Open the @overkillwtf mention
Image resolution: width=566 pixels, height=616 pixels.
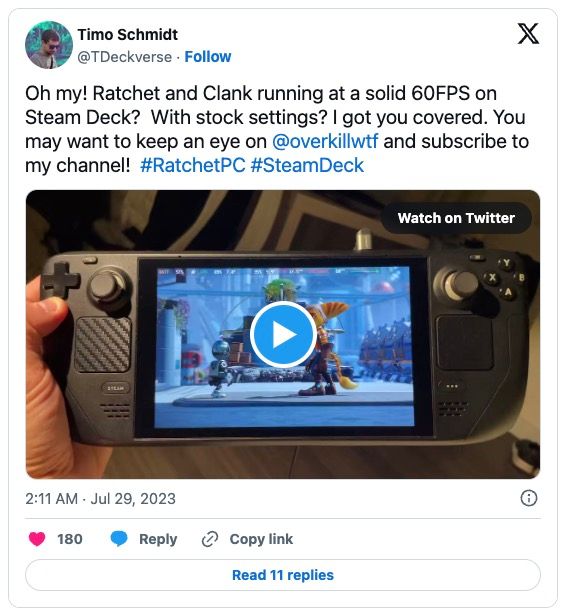pos(325,141)
